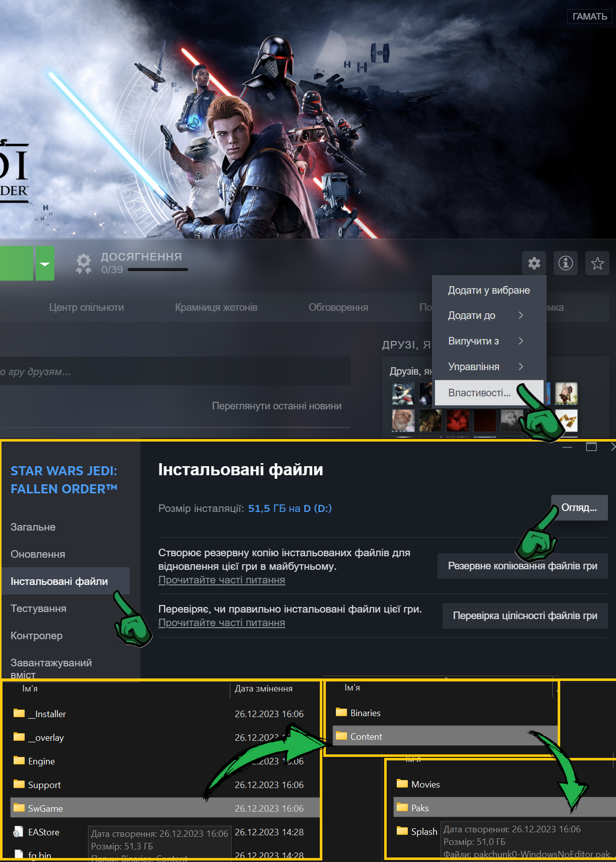Click date "26.12.2023 16:06" in the Support row
Image resolution: width=616 pixels, height=862 pixels.
click(269, 785)
